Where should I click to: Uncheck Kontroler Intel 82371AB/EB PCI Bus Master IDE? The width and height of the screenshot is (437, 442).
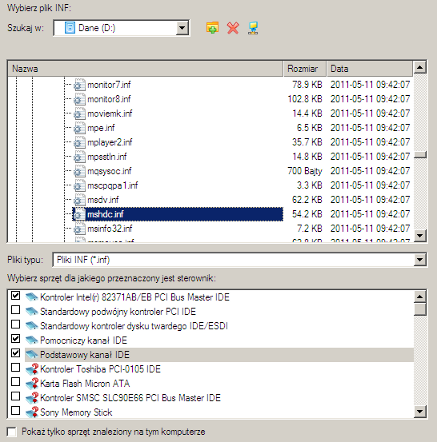tap(15, 295)
